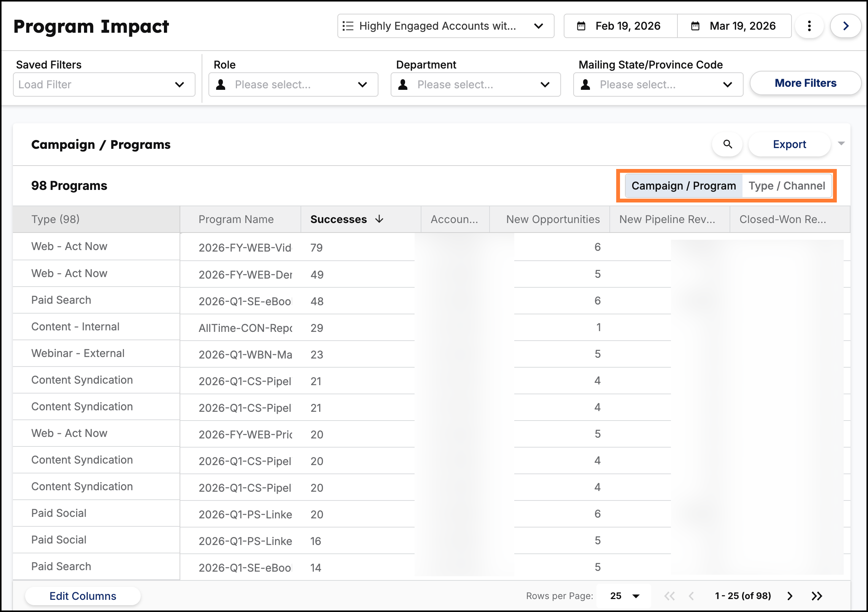Open the Department dropdown

(475, 84)
